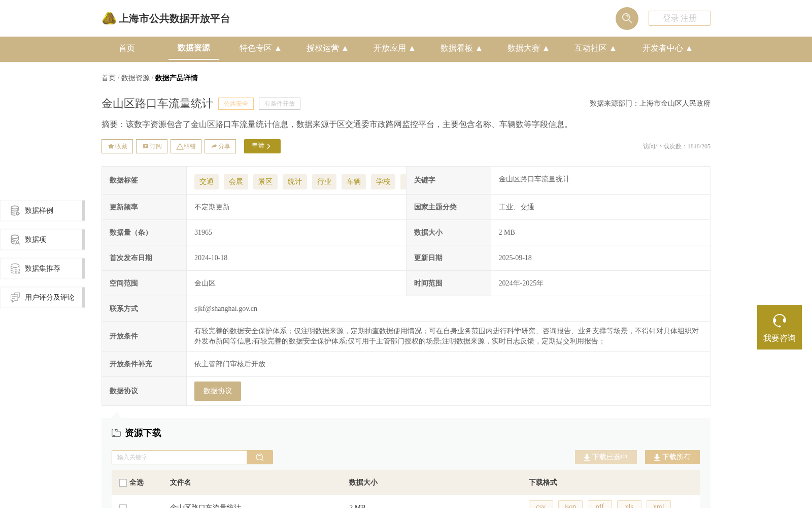812x508 pixels.
Task: Click the 学校 data tag
Action: pos(383,182)
